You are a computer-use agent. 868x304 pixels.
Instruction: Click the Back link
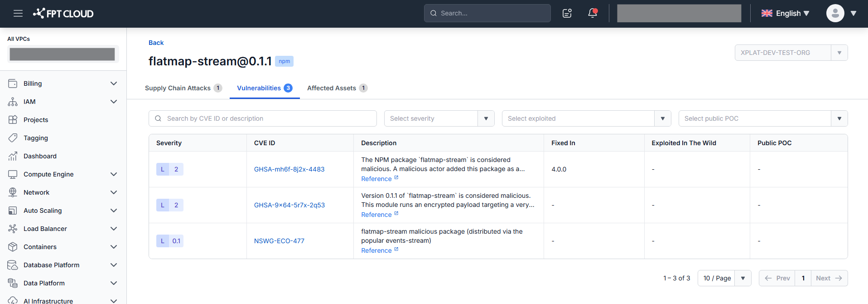[x=156, y=43]
